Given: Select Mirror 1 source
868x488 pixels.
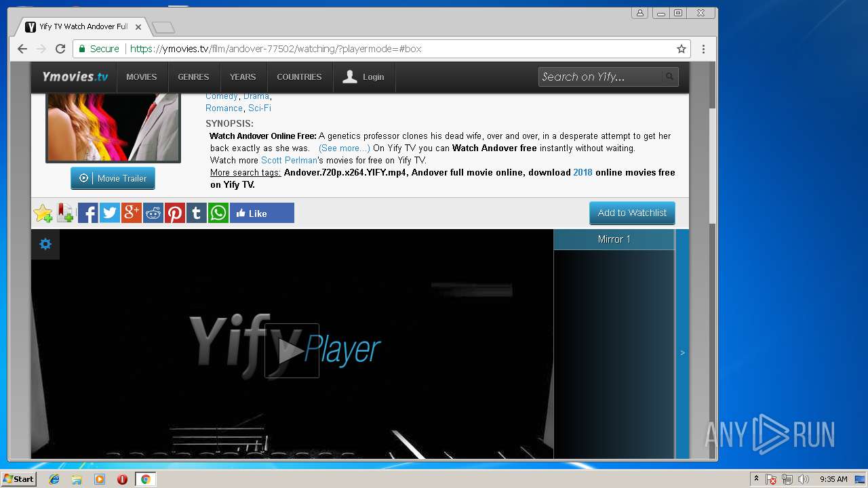Looking at the screenshot, I should (x=614, y=239).
